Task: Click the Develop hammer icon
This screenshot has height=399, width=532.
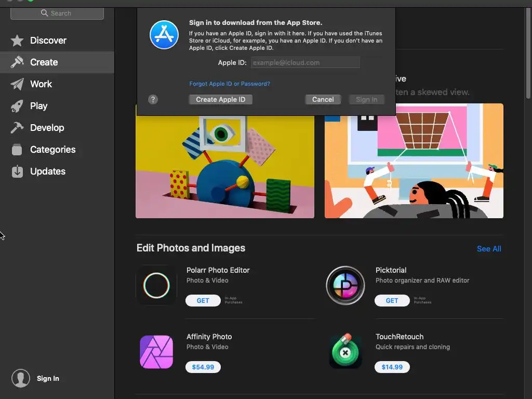Action: pyautogui.click(x=17, y=128)
